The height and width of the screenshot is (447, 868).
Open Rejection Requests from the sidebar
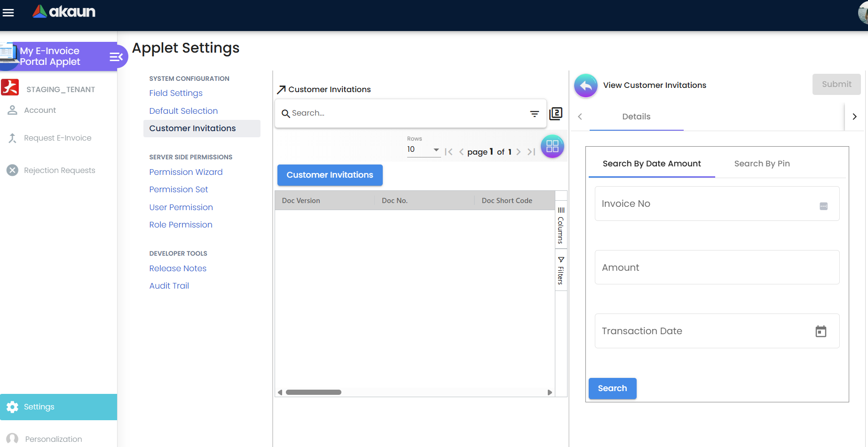[59, 170]
